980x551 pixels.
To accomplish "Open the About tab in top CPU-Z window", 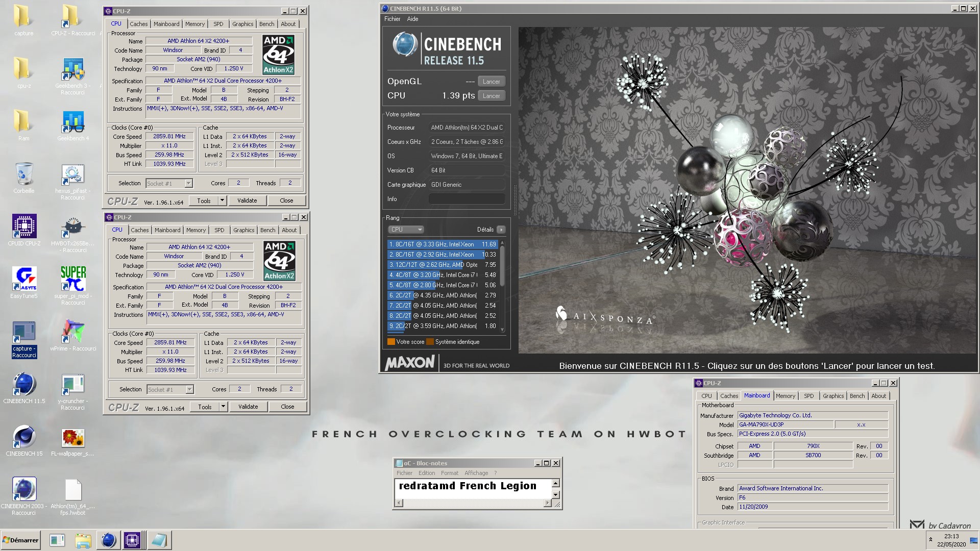I will point(288,24).
